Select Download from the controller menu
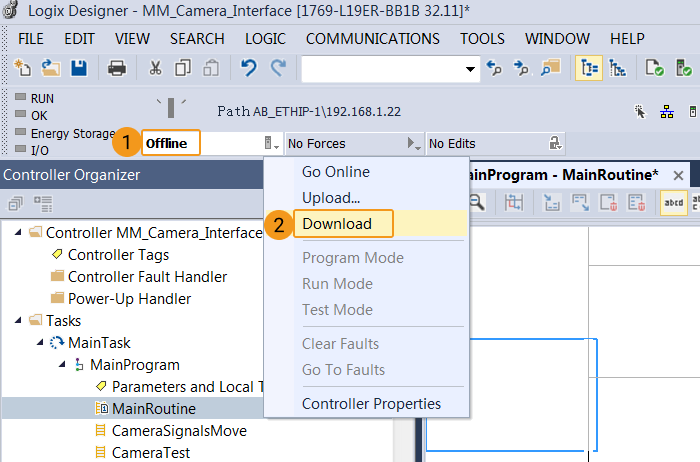 pyautogui.click(x=337, y=224)
